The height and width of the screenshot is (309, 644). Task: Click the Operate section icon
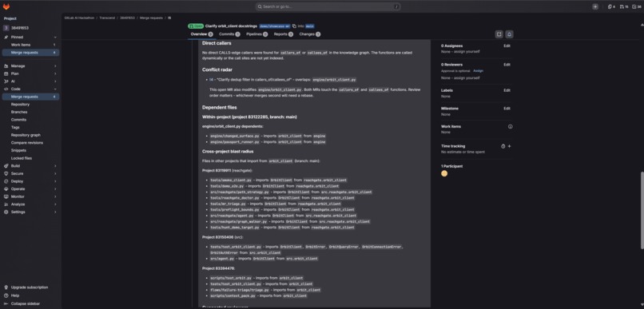(x=6, y=188)
